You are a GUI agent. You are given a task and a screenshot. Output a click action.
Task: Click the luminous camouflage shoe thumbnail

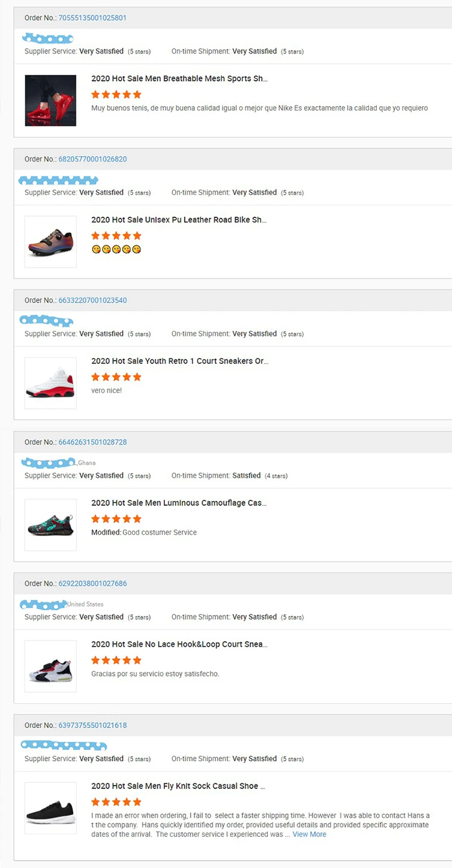click(x=50, y=525)
